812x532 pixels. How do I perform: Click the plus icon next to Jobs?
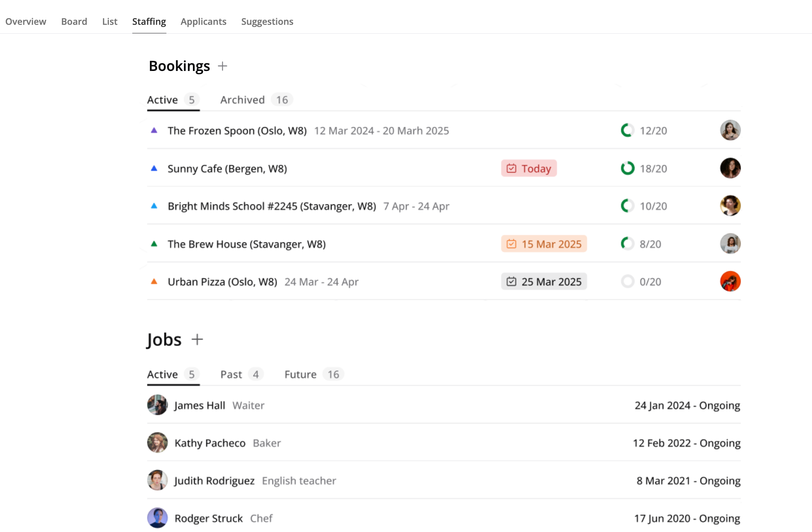click(x=197, y=339)
